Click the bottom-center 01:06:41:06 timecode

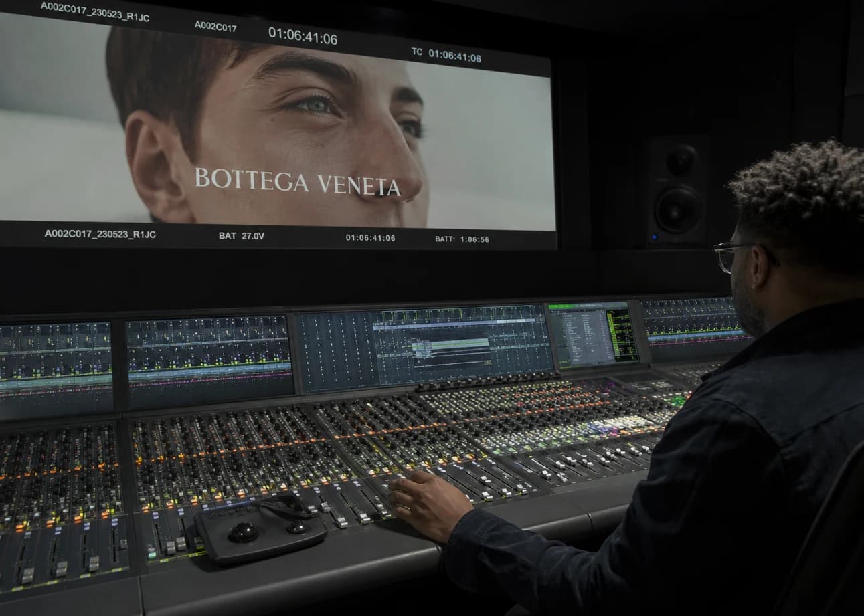point(371,237)
